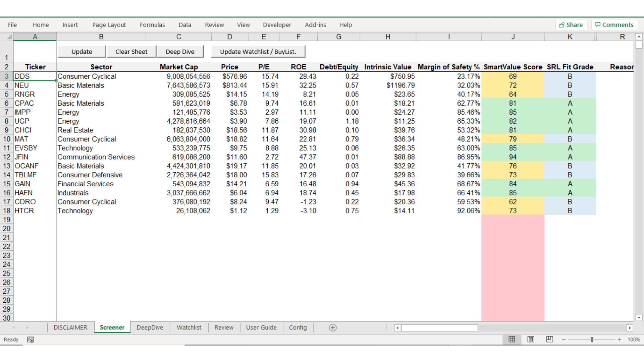Open the Comments pane
This screenshot has height=362, width=644.
pos(614,24)
